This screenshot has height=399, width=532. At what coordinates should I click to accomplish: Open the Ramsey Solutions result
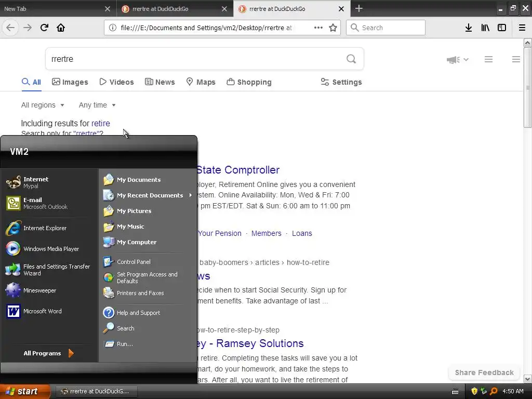250,343
